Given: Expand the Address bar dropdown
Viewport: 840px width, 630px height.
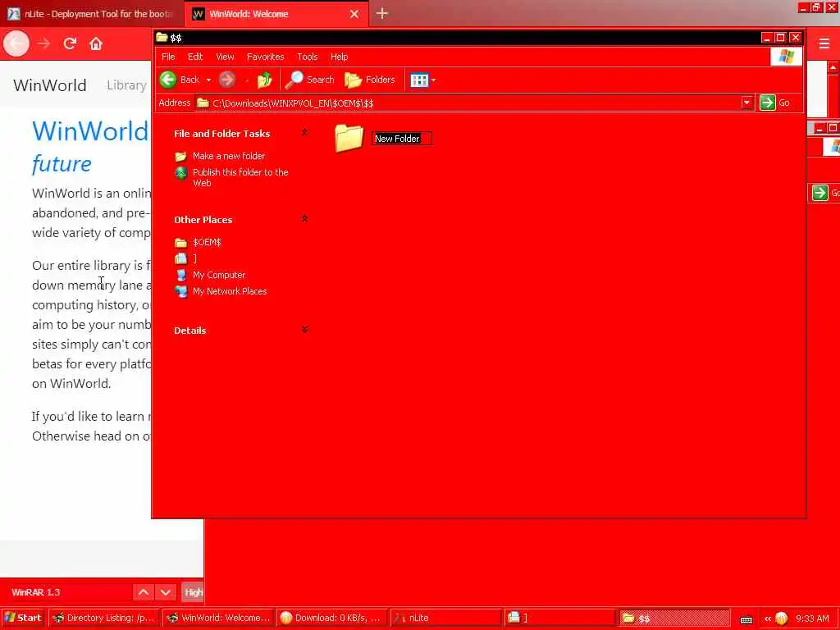Looking at the screenshot, I should [x=746, y=103].
